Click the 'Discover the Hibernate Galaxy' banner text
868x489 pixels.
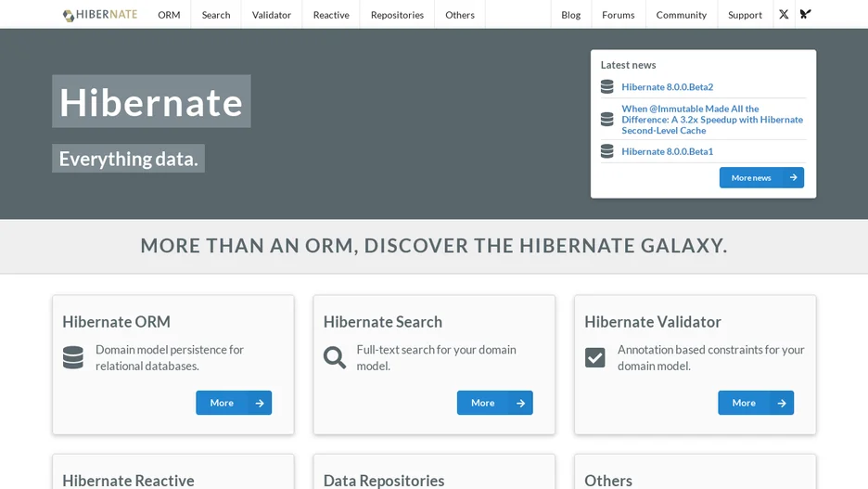(x=434, y=246)
